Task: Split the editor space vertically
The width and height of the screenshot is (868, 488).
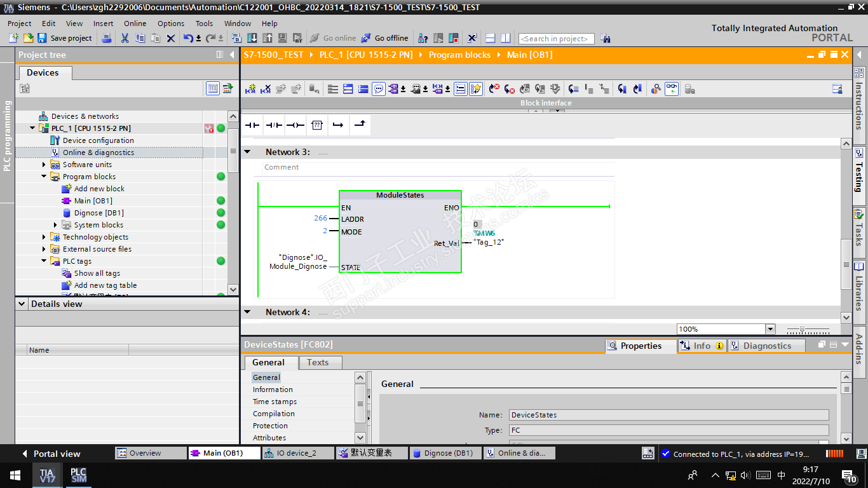Action: (x=506, y=38)
